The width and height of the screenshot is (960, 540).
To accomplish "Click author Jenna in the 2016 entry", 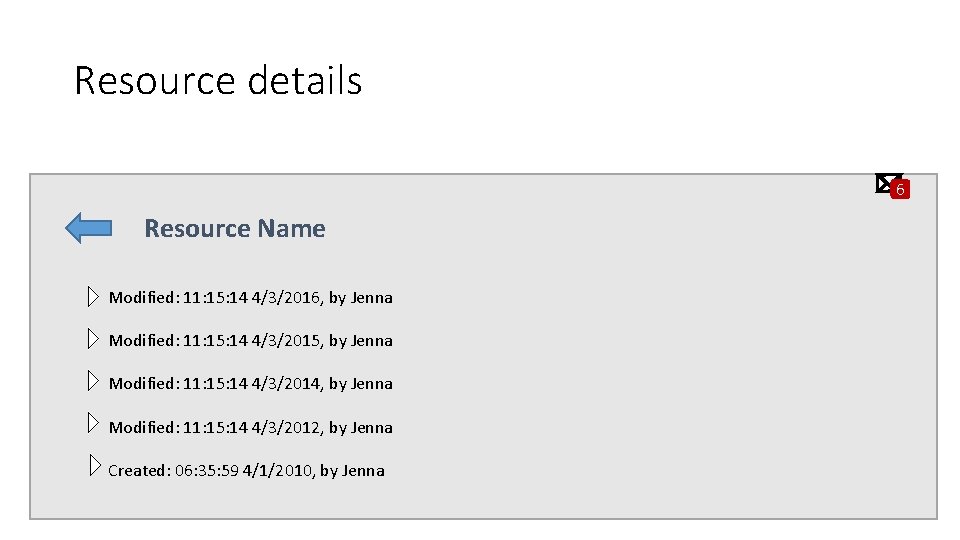I will point(372,298).
